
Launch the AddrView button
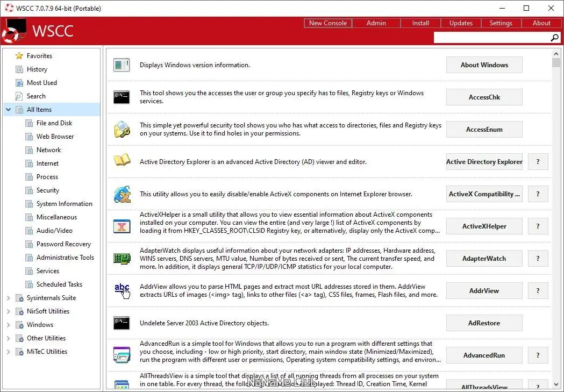pos(484,290)
